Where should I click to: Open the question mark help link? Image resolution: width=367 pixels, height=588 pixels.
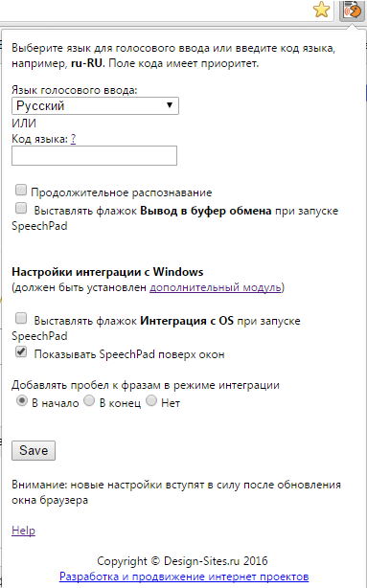click(73, 139)
